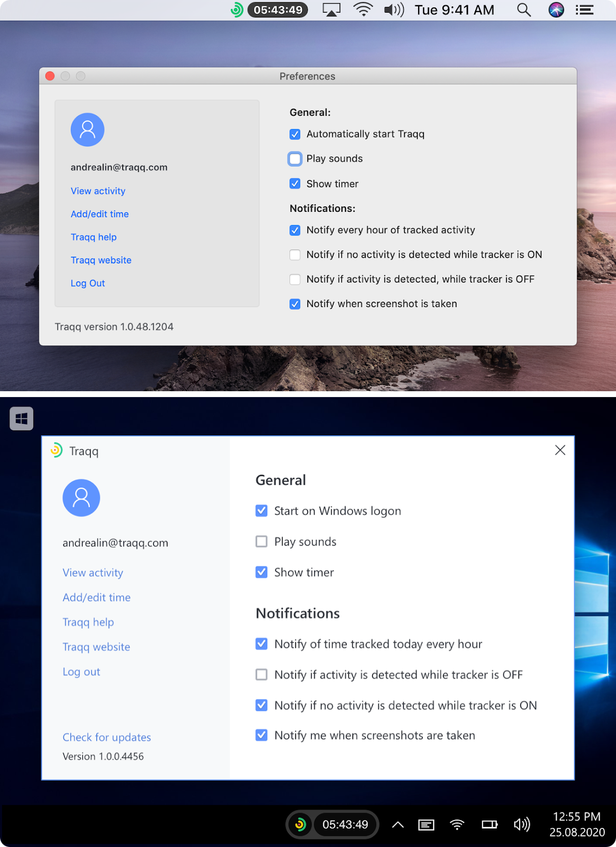Enable Play sounds in the Windows Traqq window

[x=261, y=541]
